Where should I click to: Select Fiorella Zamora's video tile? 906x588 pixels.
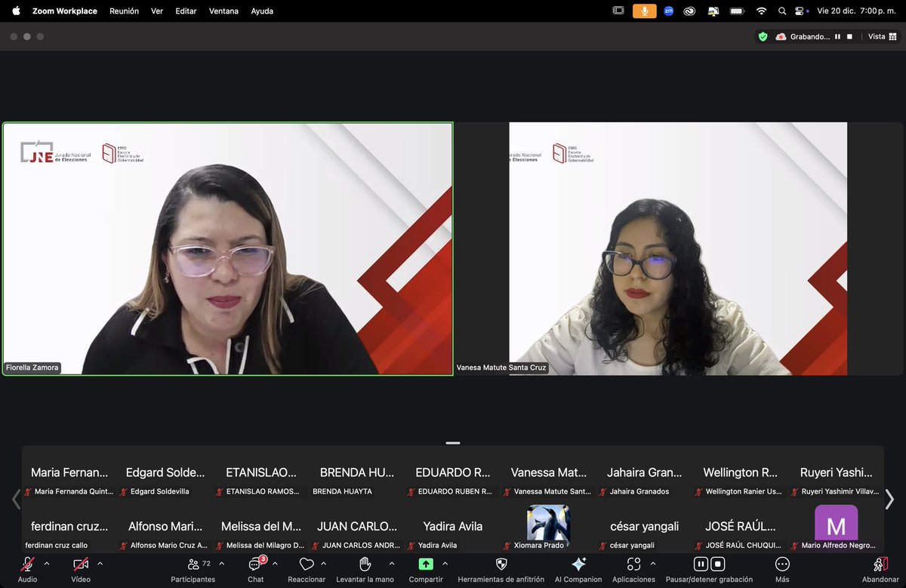point(227,248)
